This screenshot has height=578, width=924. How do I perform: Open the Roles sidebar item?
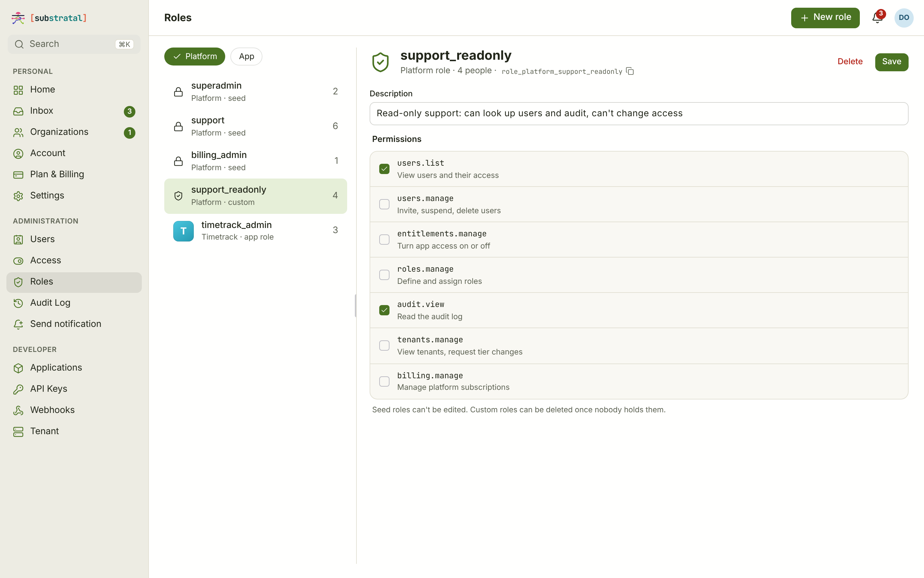(74, 282)
